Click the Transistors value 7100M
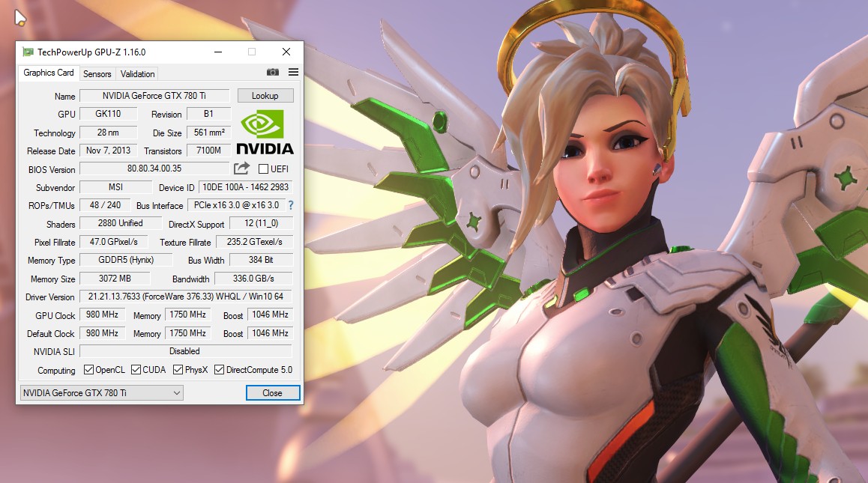The image size is (868, 483). point(208,151)
